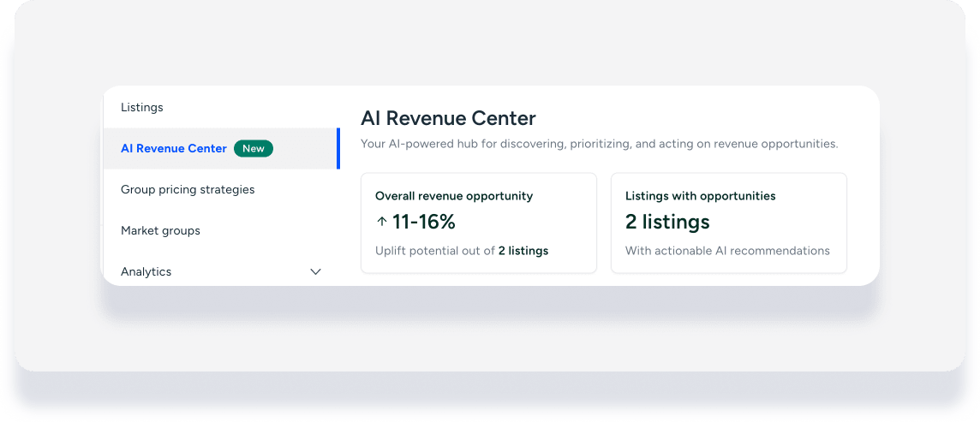Click Listings with opportunities card title
The width and height of the screenshot is (980, 422).
click(x=700, y=196)
